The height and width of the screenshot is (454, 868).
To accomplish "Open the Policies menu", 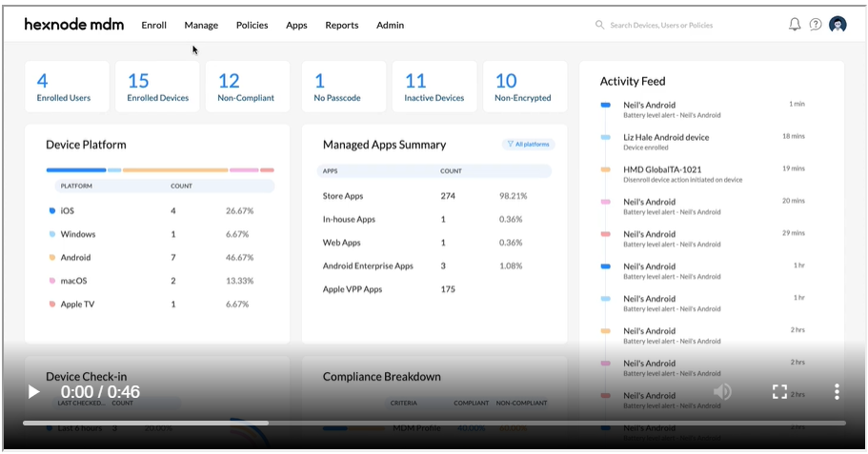I will 252,26.
